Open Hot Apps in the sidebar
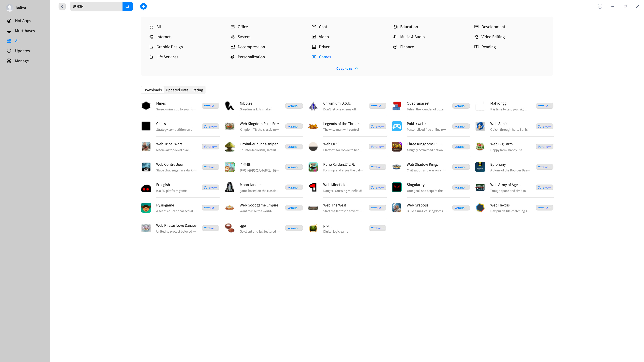The image size is (644, 362). click(23, 21)
